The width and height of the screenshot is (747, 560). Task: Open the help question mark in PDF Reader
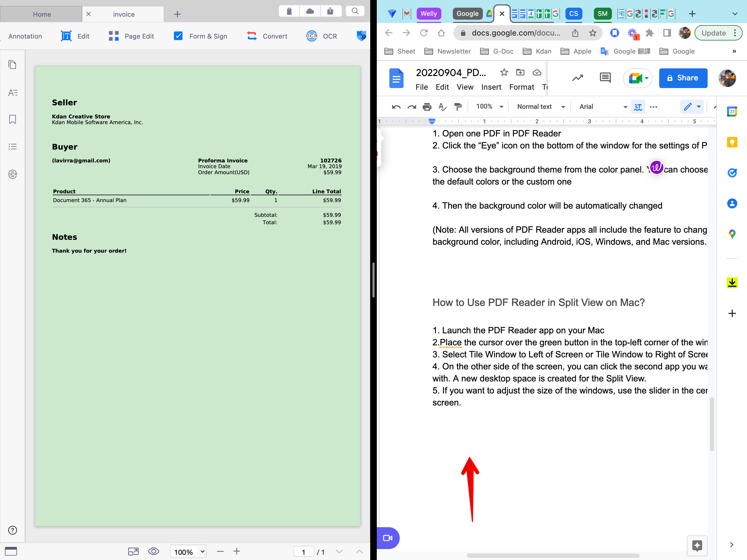click(13, 530)
